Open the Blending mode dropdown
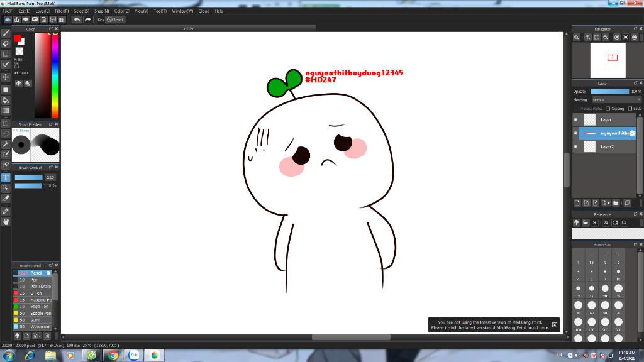Viewport: 644px width, 362px height. click(x=616, y=100)
